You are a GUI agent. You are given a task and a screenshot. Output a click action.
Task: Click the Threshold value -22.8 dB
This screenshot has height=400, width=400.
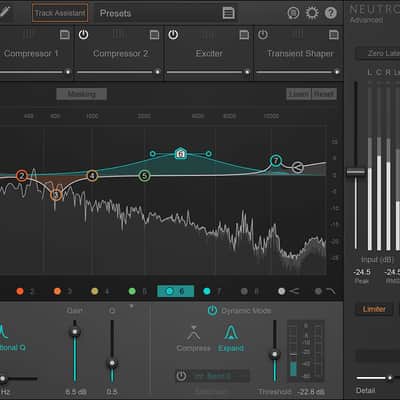coord(310,392)
